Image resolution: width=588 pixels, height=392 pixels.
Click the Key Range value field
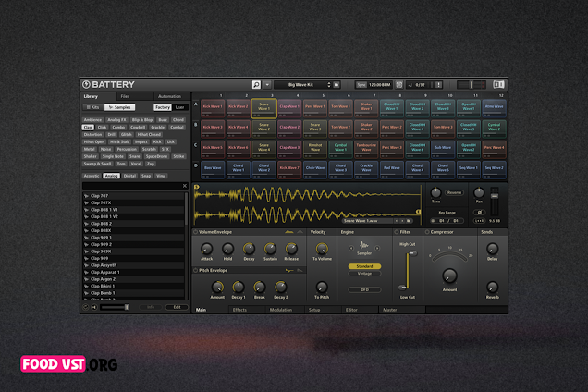tap(447, 221)
